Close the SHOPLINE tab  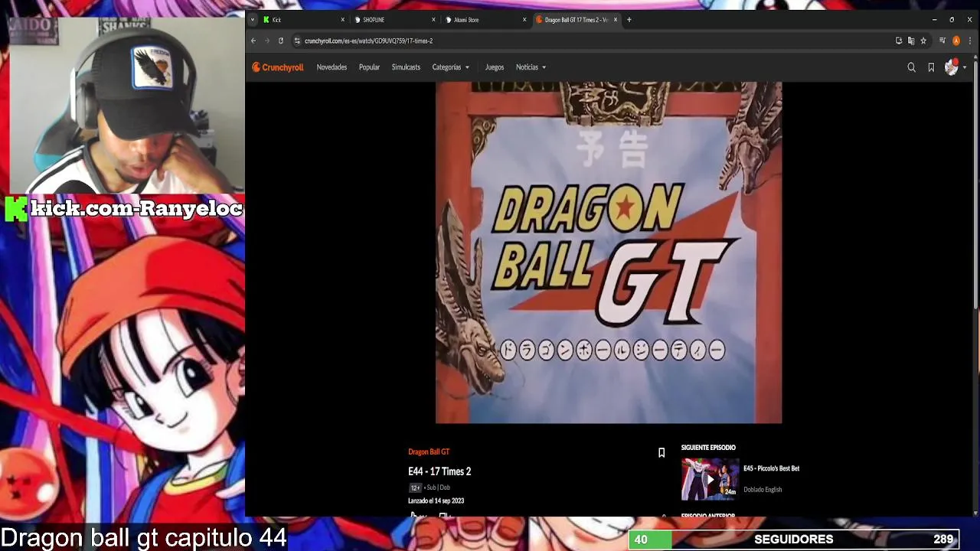click(x=433, y=20)
